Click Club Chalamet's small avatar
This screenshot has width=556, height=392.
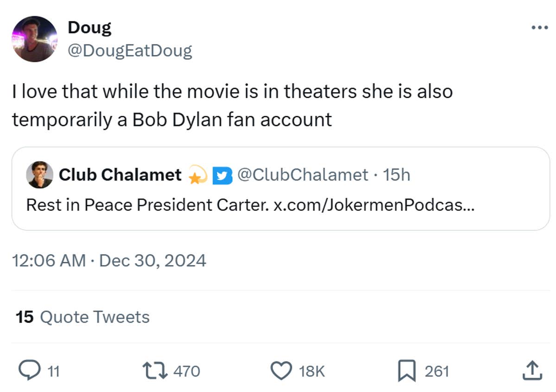pyautogui.click(x=39, y=175)
